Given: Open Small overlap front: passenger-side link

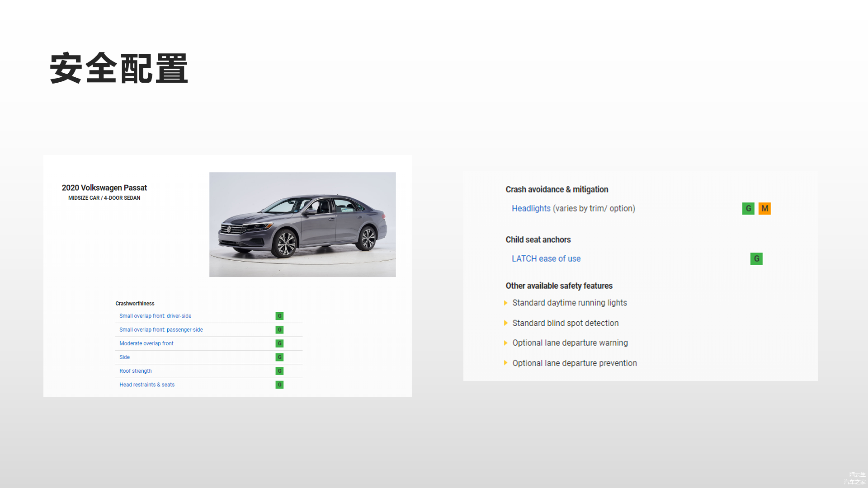Looking at the screenshot, I should pyautogui.click(x=161, y=330).
